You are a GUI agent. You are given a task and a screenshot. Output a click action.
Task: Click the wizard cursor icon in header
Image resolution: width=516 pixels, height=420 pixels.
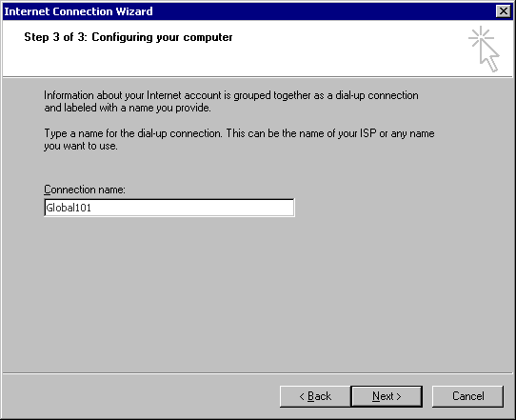(484, 49)
